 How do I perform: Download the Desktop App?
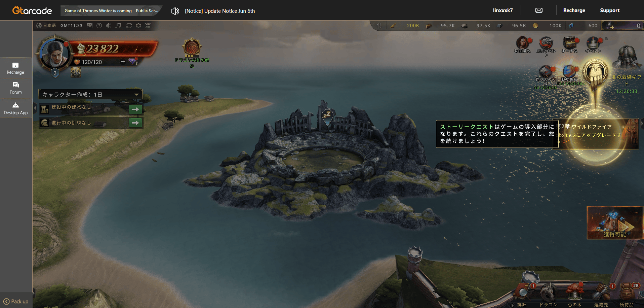coord(15,108)
